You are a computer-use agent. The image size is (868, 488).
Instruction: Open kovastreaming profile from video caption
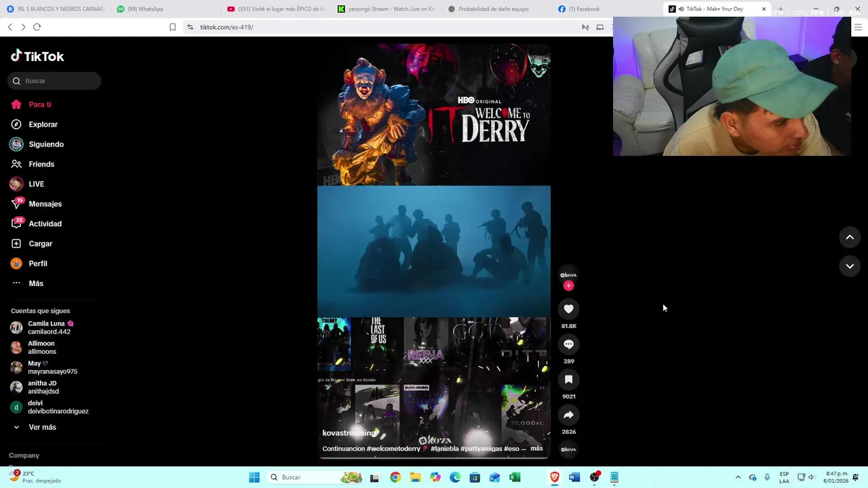[349, 433]
